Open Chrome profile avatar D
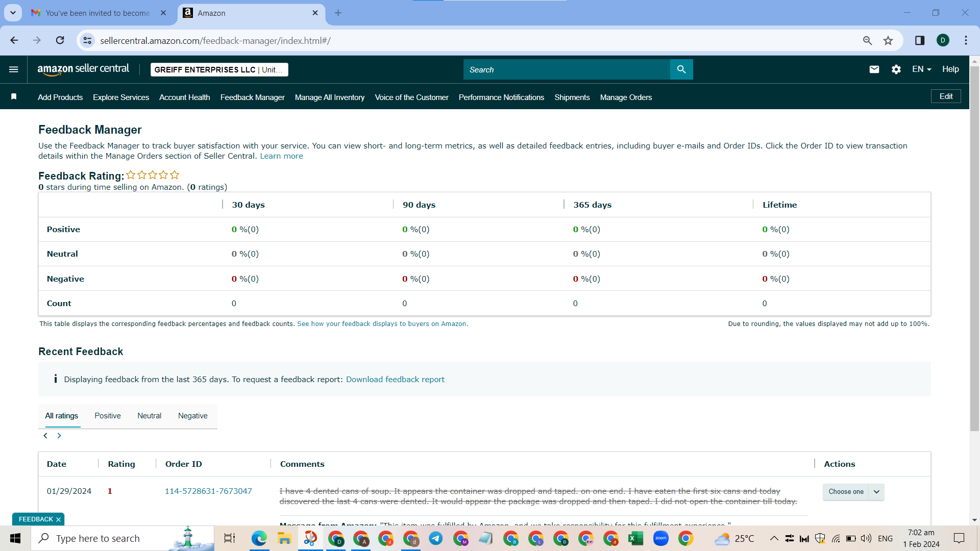The height and width of the screenshot is (551, 980). tap(943, 40)
